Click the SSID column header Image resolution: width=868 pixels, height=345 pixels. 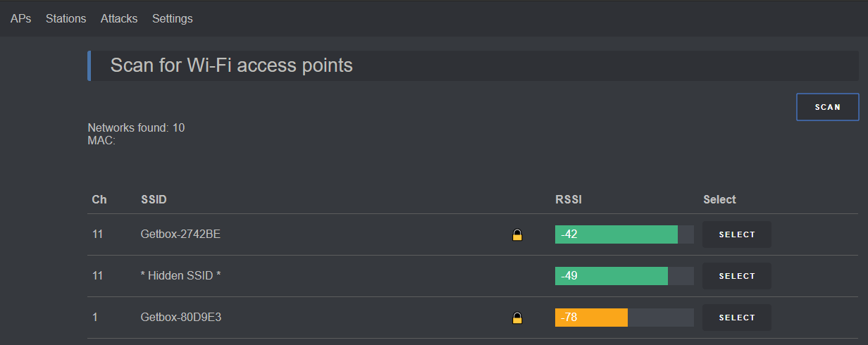point(154,200)
